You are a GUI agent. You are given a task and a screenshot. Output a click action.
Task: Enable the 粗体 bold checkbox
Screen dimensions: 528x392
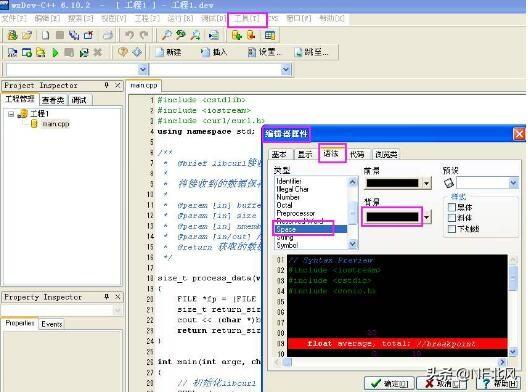click(x=452, y=207)
